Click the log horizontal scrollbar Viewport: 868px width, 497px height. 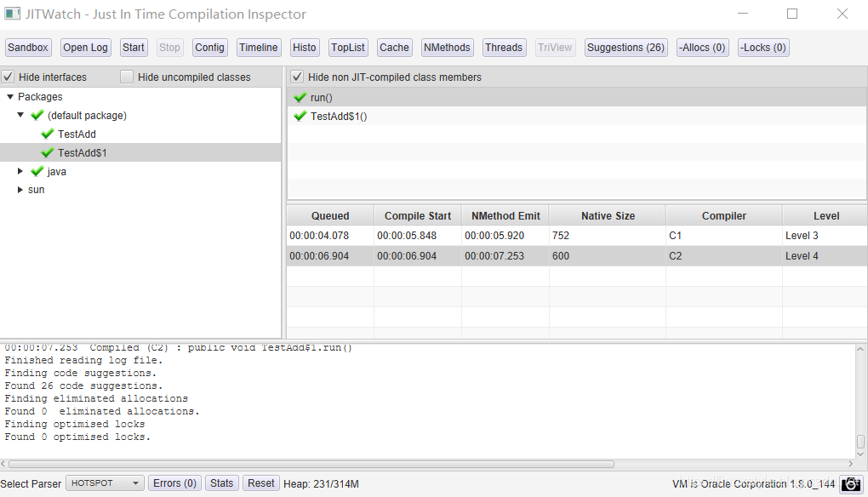click(x=311, y=464)
